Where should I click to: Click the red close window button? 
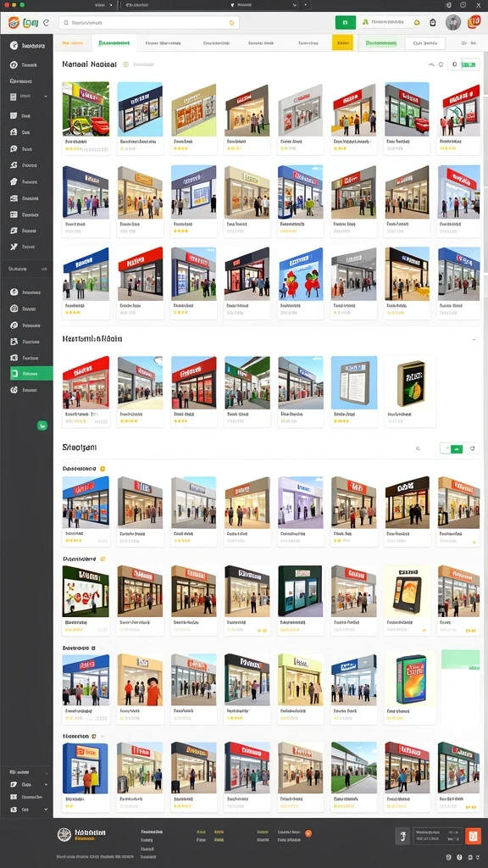click(7, 4)
